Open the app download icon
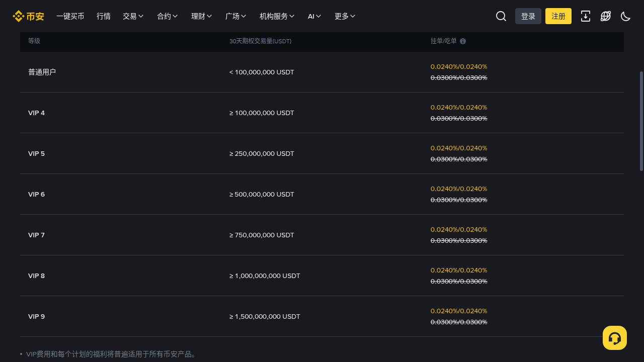Screen dimensions: 644x362 click(586, 16)
